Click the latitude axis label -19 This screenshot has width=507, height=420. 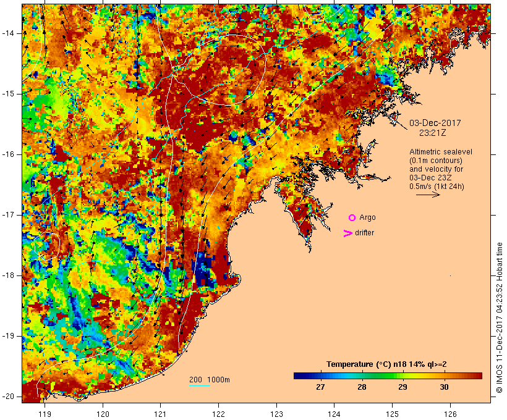point(8,336)
